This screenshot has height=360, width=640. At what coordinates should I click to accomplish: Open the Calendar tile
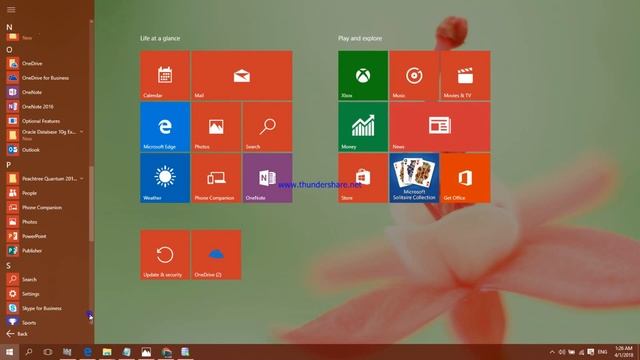(165, 76)
